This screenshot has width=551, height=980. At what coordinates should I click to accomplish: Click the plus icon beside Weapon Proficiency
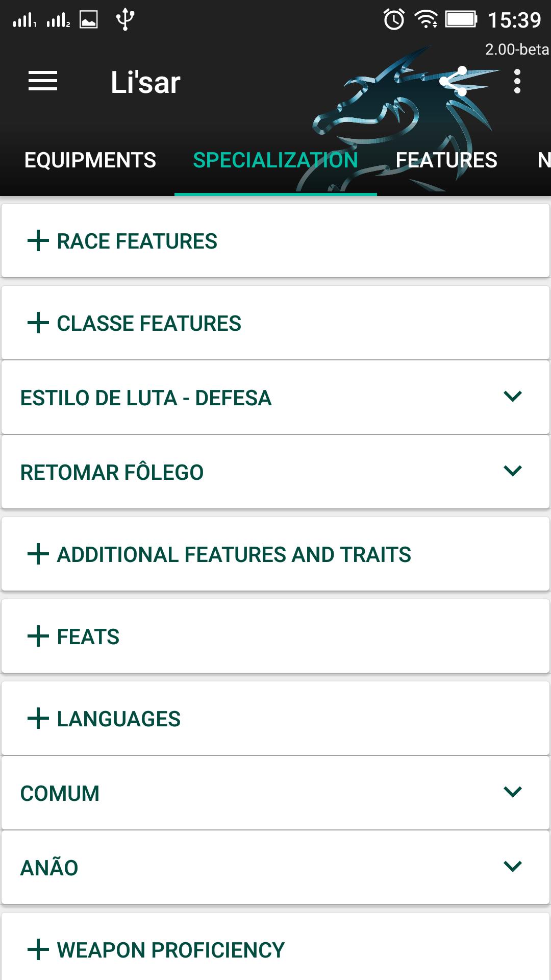point(38,950)
